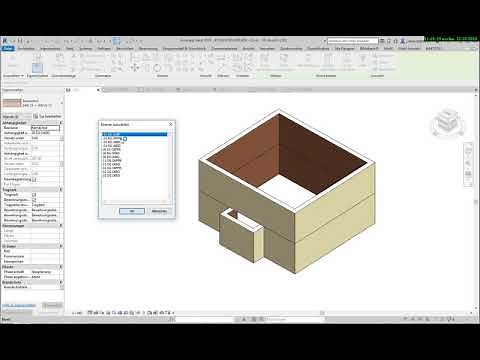Switch to the Ingenieurbau ribbon tab
480x360 pixels.
tap(50, 49)
